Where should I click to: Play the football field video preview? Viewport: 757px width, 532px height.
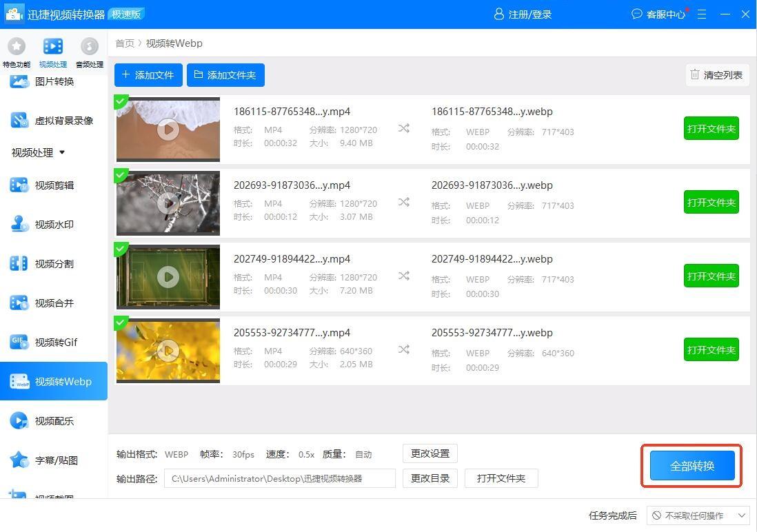pyautogui.click(x=168, y=277)
